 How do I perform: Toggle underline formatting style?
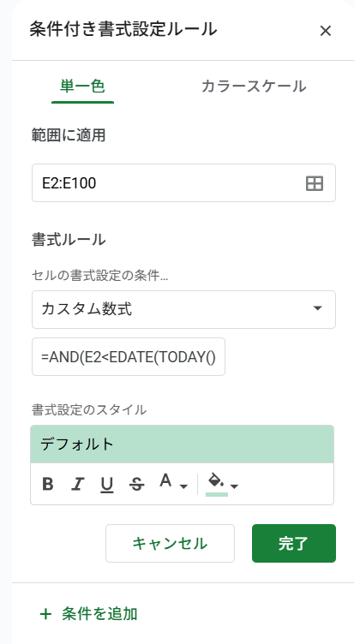(107, 485)
